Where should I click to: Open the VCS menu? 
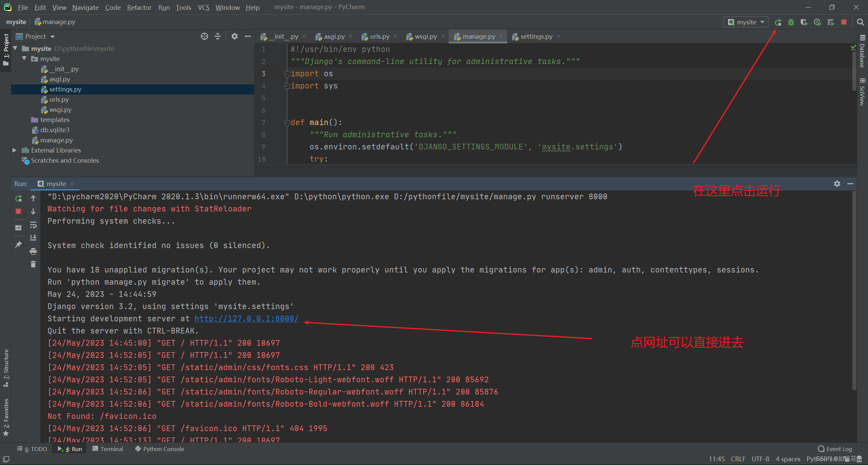coord(203,7)
